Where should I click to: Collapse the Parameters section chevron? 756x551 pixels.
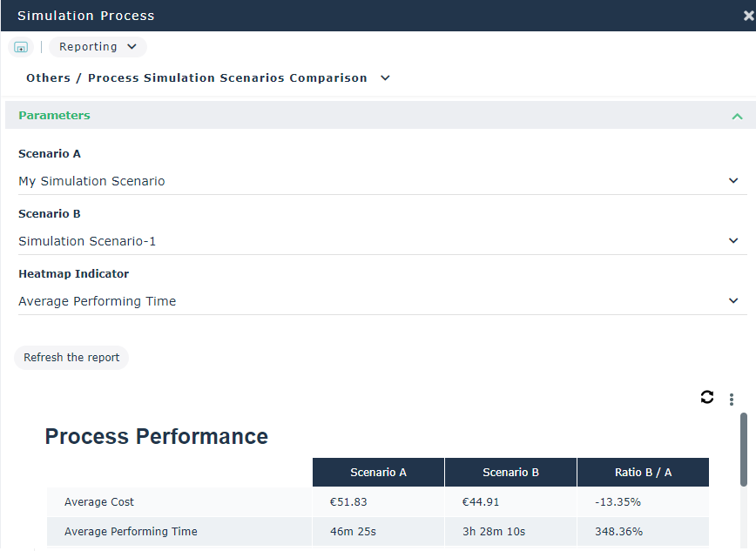click(x=737, y=116)
